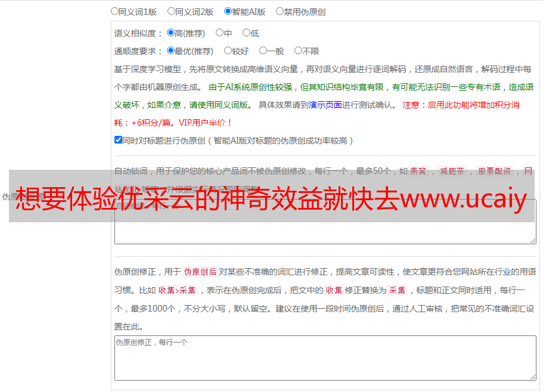Select the 同义词2版 radio option

pos(171,11)
